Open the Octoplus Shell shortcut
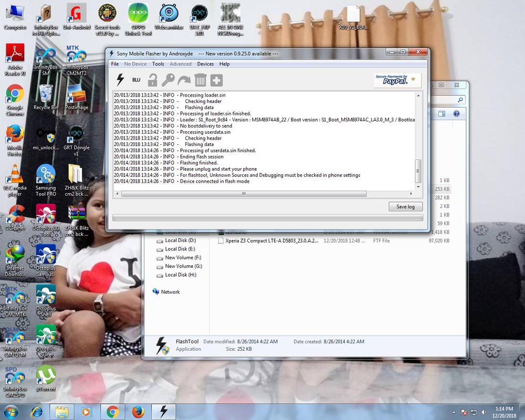This screenshot has width=525, height=420. pyautogui.click(x=46, y=301)
